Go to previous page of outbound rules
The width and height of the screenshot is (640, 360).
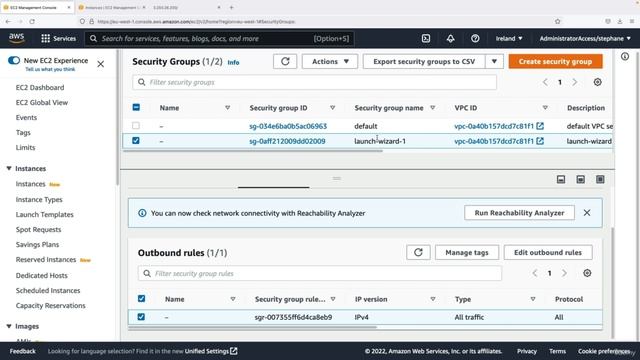(x=535, y=273)
